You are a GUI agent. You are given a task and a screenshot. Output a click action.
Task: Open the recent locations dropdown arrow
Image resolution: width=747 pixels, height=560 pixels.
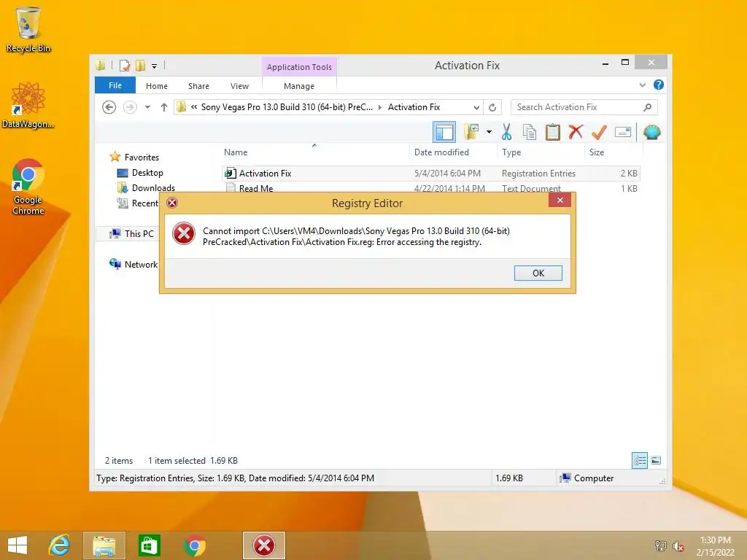tap(147, 107)
